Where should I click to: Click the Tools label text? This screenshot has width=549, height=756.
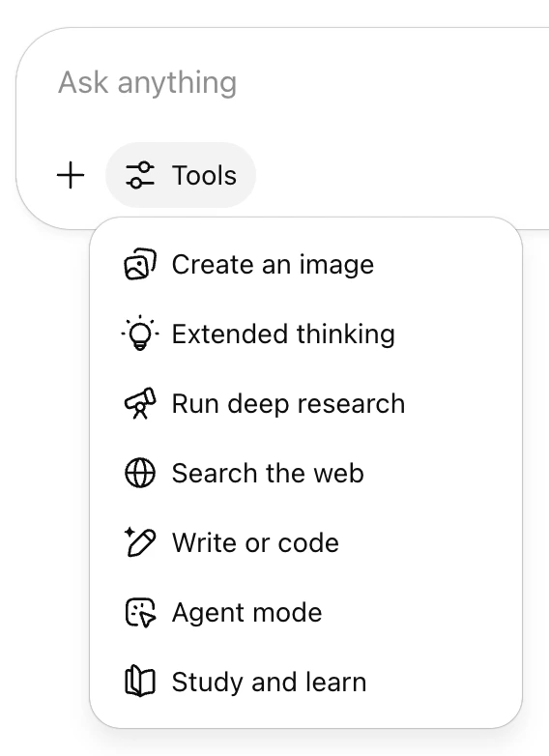(x=204, y=175)
